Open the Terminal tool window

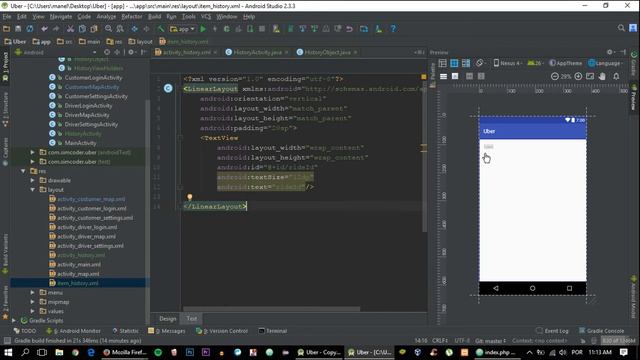pyautogui.click(x=273, y=331)
